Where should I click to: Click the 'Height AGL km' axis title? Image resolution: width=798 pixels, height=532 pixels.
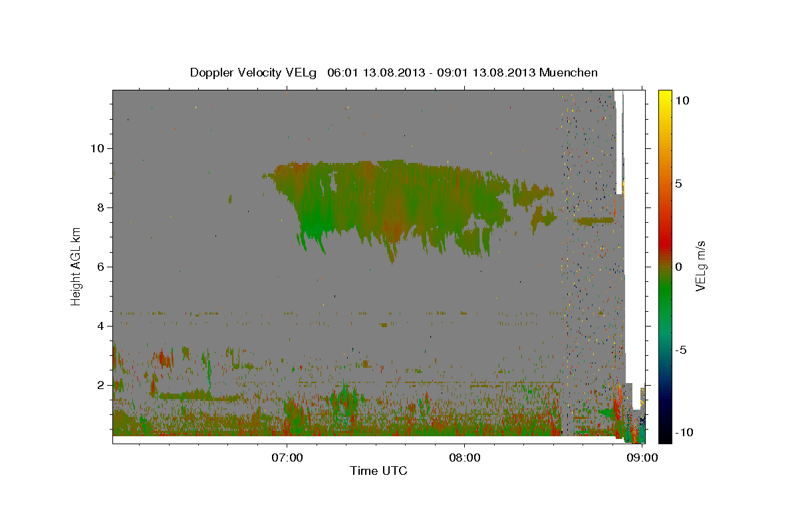76,266
